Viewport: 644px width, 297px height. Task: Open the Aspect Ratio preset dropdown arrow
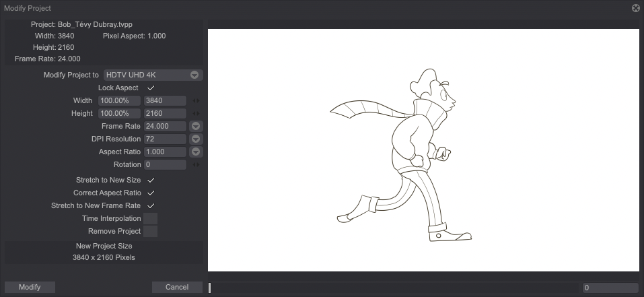(195, 152)
